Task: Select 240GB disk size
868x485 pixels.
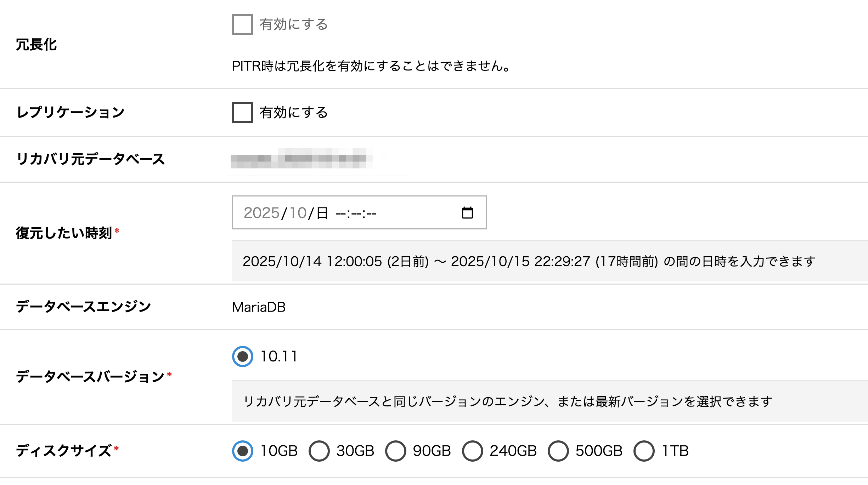Action: point(473,451)
